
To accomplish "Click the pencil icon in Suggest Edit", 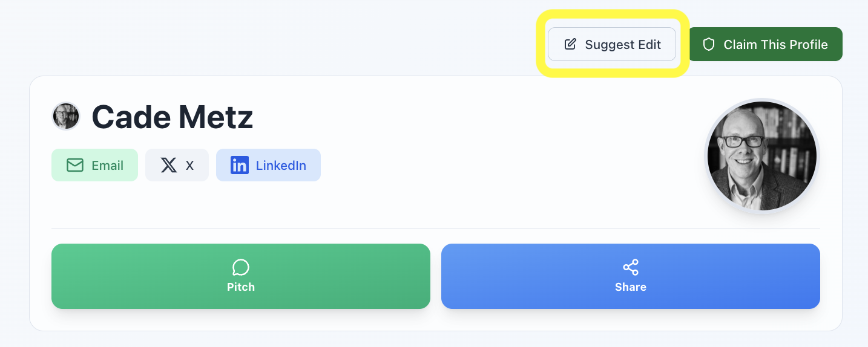I will (570, 44).
